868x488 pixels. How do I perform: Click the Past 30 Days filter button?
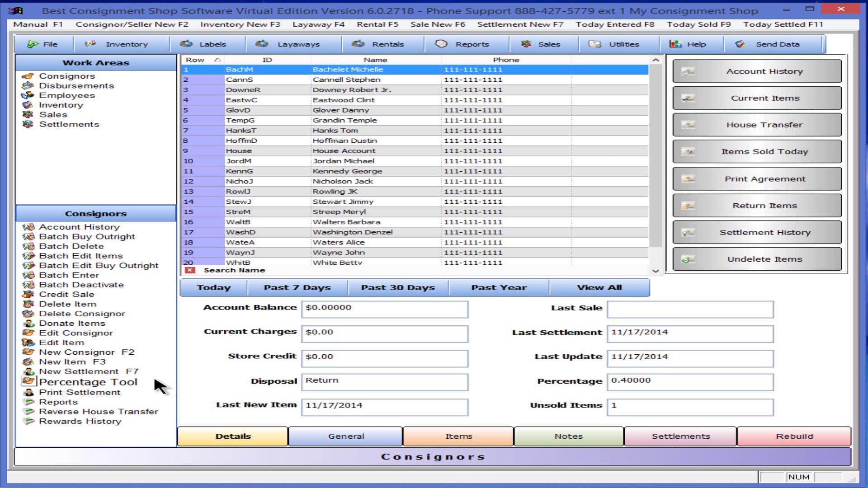[398, 288]
